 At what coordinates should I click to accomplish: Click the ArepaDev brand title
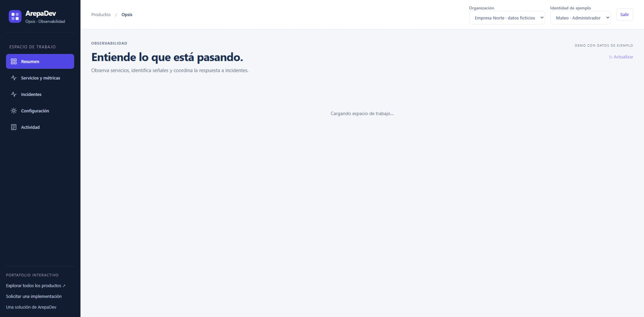tap(41, 14)
